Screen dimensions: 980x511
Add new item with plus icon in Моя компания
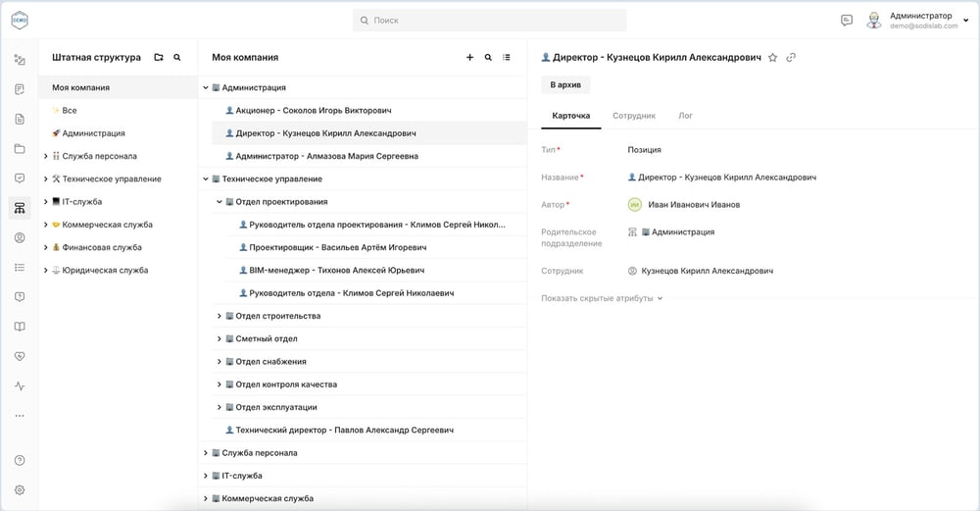pyautogui.click(x=469, y=57)
